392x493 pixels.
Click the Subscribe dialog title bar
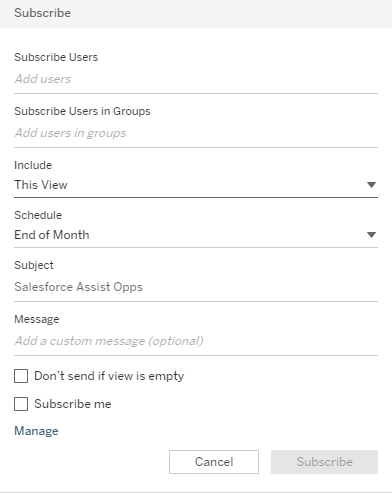[x=196, y=14]
